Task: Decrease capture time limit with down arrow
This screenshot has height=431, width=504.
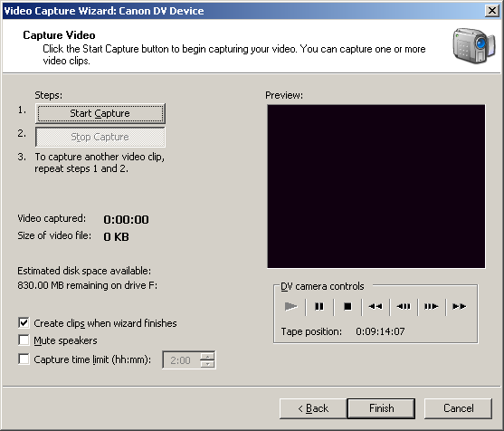Action: click(x=207, y=364)
